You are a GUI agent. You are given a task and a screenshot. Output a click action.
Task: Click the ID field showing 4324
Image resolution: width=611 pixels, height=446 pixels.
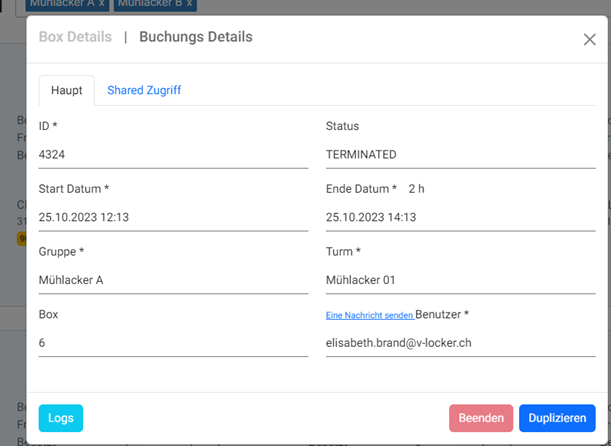pyautogui.click(x=173, y=155)
